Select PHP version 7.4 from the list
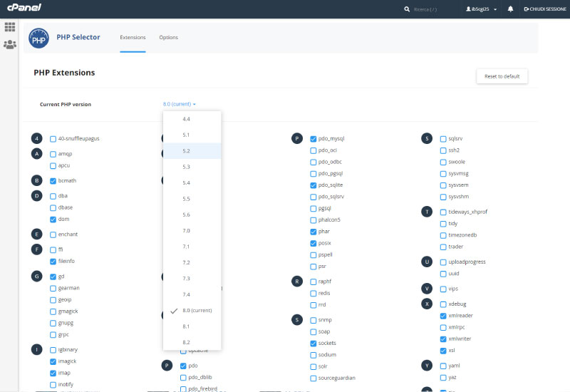The image size is (570, 392). tap(186, 294)
